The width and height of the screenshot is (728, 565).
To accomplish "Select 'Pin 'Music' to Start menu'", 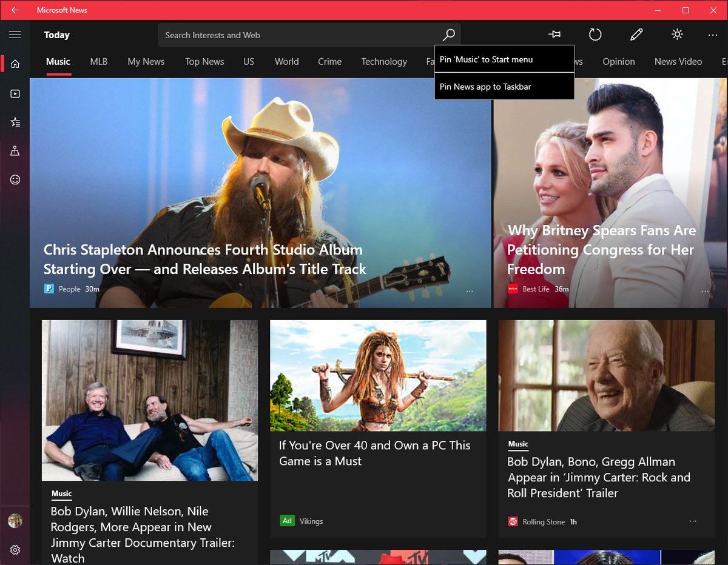I will pyautogui.click(x=504, y=59).
